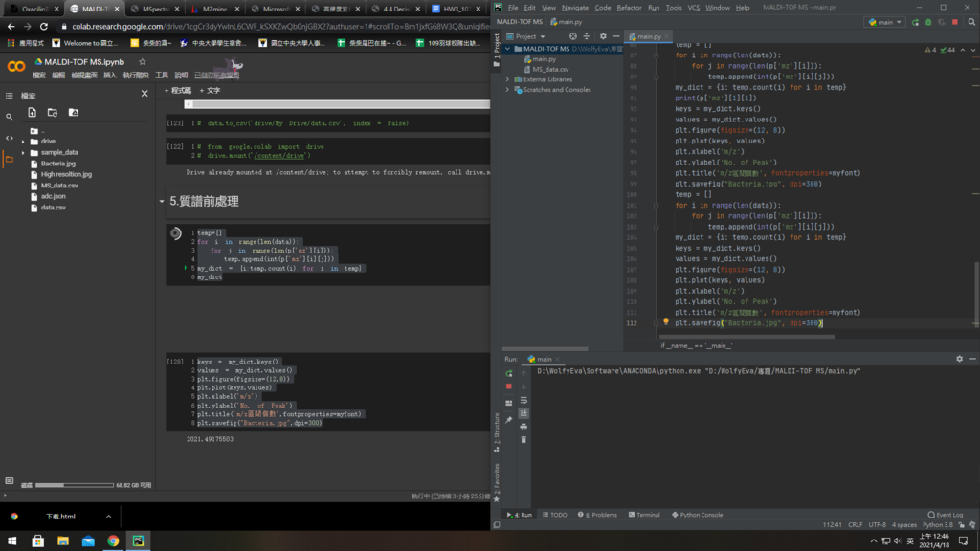Expand Scratches and Consoles node
Viewport: 980px width, 551px height.
pyautogui.click(x=508, y=90)
